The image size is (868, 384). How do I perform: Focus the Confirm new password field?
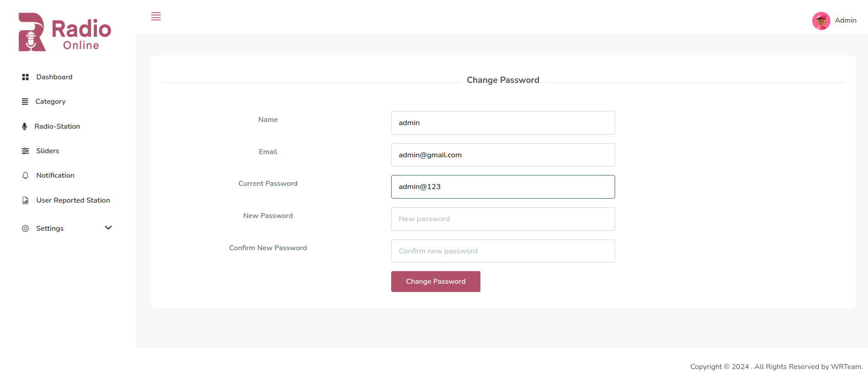[x=503, y=251]
